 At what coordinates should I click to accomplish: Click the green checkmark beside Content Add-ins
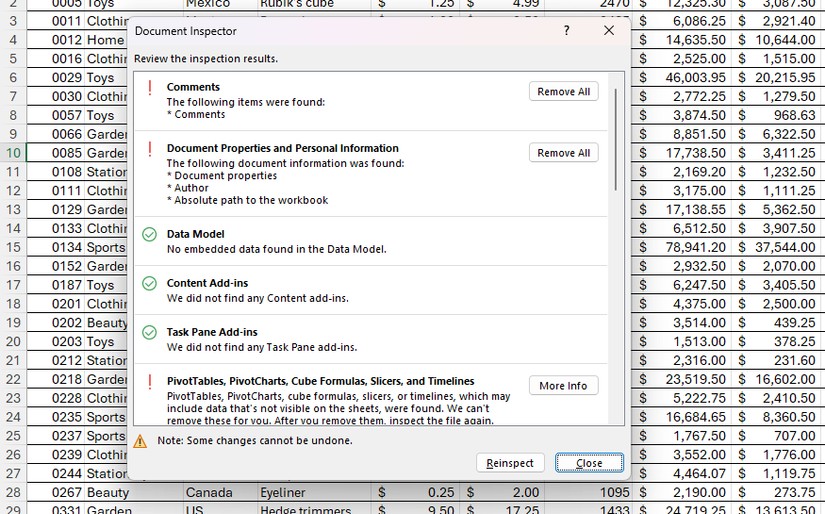tap(149, 284)
